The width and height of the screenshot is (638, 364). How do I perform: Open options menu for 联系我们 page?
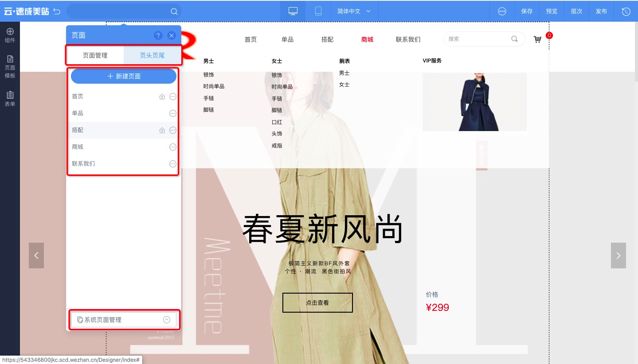[x=173, y=164]
